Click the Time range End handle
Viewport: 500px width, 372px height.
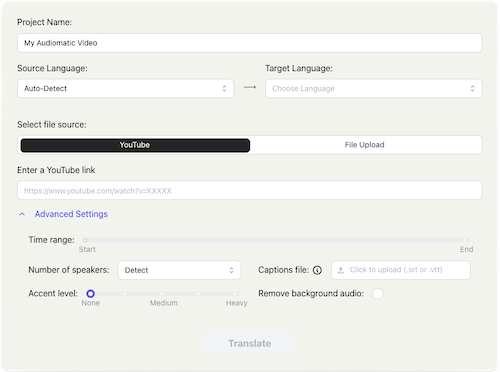[464, 240]
